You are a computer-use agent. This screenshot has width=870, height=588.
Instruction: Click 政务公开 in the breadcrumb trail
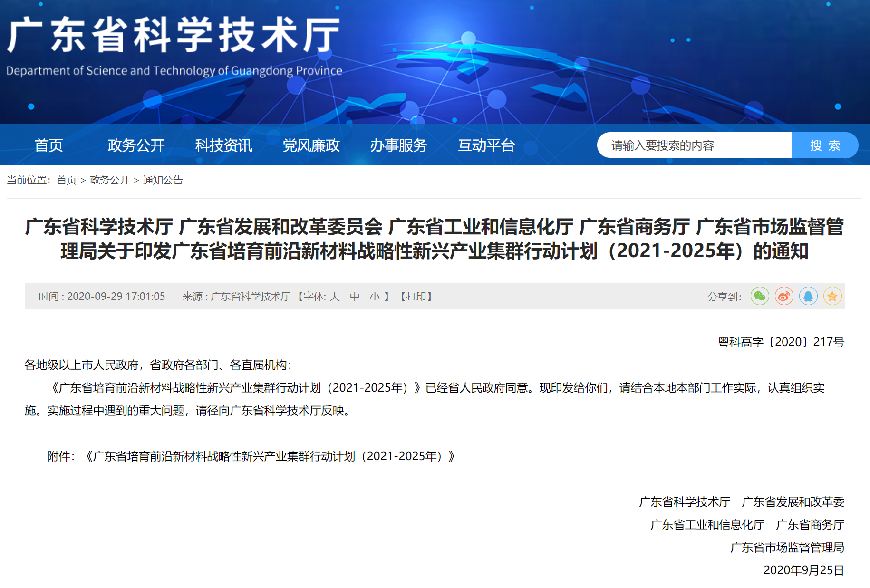[x=110, y=180]
